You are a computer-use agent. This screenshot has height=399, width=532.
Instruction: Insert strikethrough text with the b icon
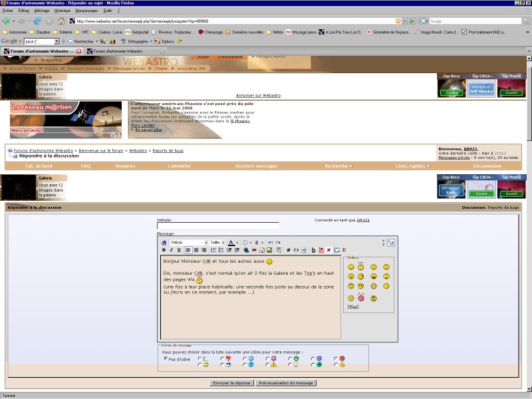[x=313, y=250]
